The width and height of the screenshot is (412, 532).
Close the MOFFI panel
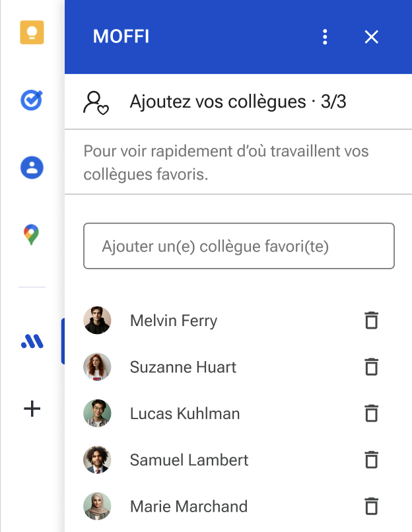(x=371, y=37)
